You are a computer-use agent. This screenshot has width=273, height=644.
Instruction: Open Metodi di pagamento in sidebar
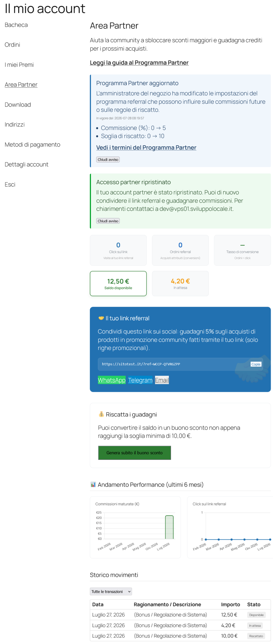point(32,144)
